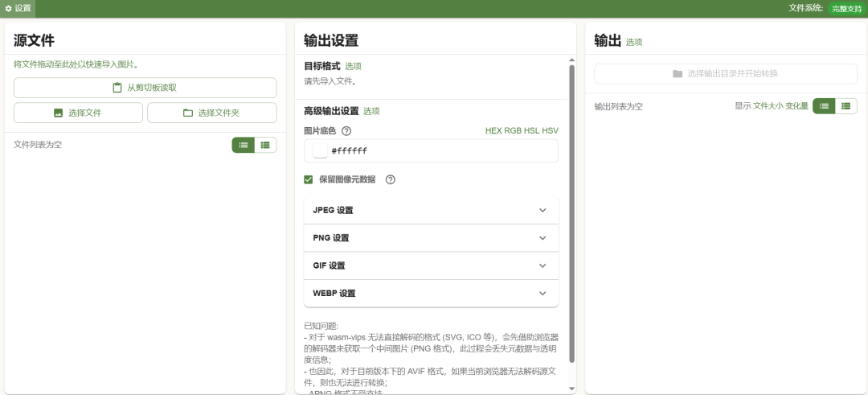This screenshot has height=395, width=868.
Task: Expand the WEBP 设置 section
Action: [x=431, y=294]
